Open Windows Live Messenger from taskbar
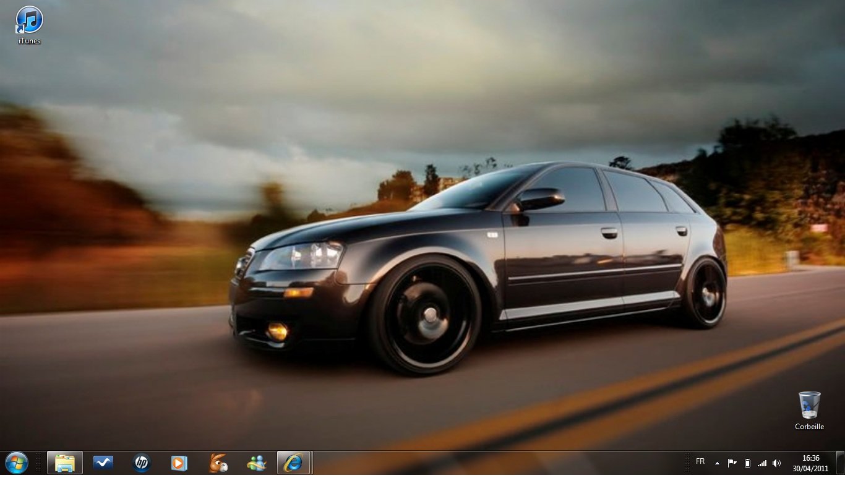 (x=256, y=463)
